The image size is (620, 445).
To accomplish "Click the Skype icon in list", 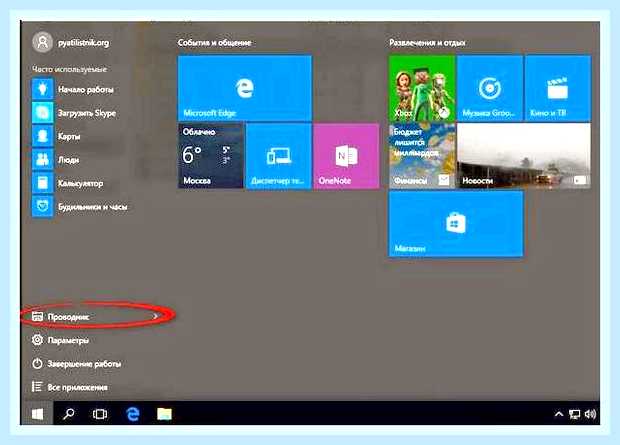I will (x=43, y=113).
